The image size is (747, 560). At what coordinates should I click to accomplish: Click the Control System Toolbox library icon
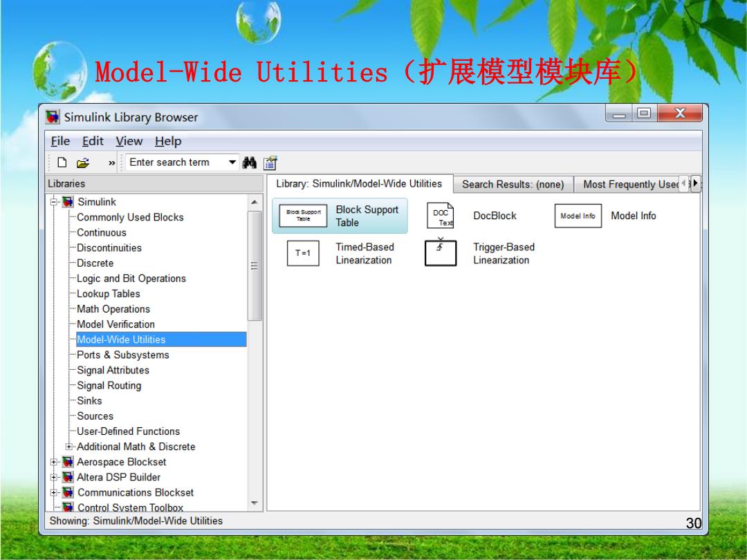tap(68, 507)
